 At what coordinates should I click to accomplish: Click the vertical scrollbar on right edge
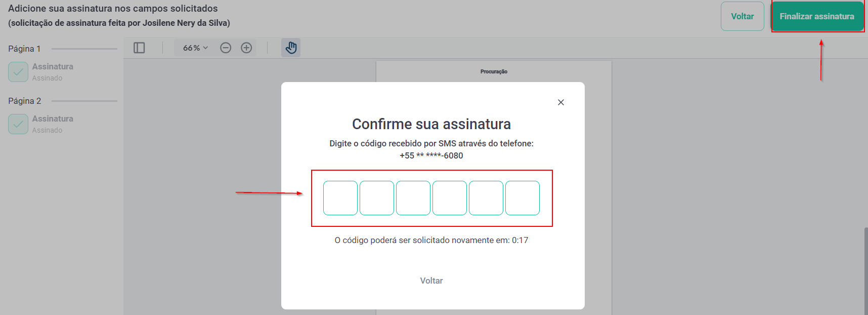[x=865, y=268]
